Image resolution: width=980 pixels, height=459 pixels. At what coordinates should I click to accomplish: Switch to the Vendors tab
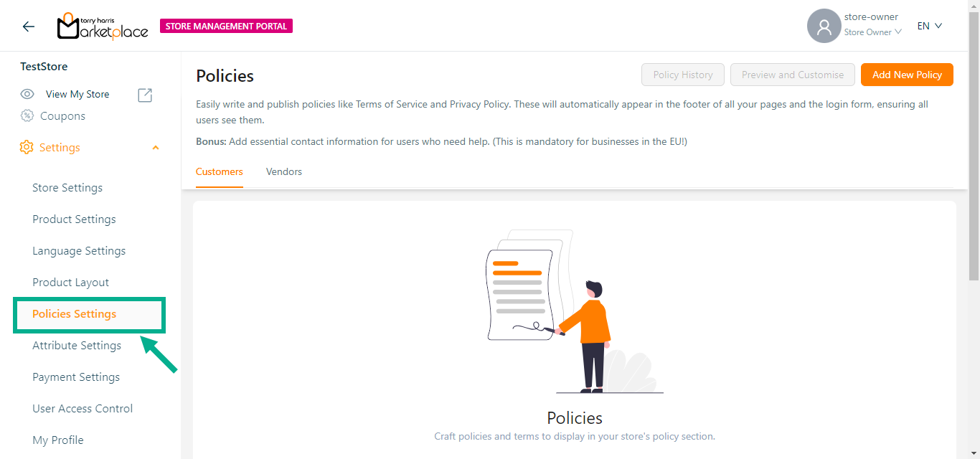(284, 171)
